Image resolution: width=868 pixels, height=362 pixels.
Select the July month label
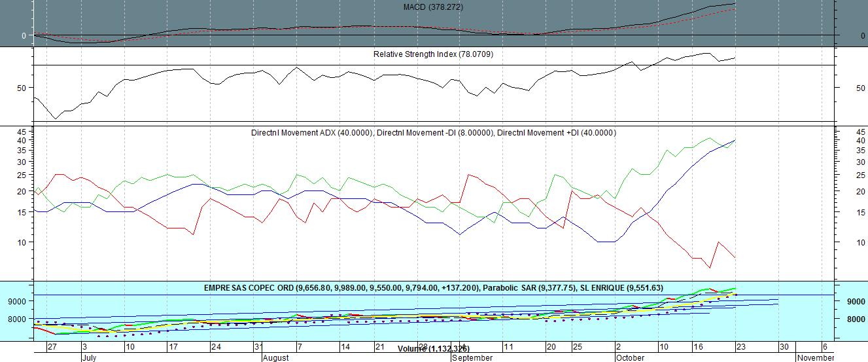pos(90,358)
